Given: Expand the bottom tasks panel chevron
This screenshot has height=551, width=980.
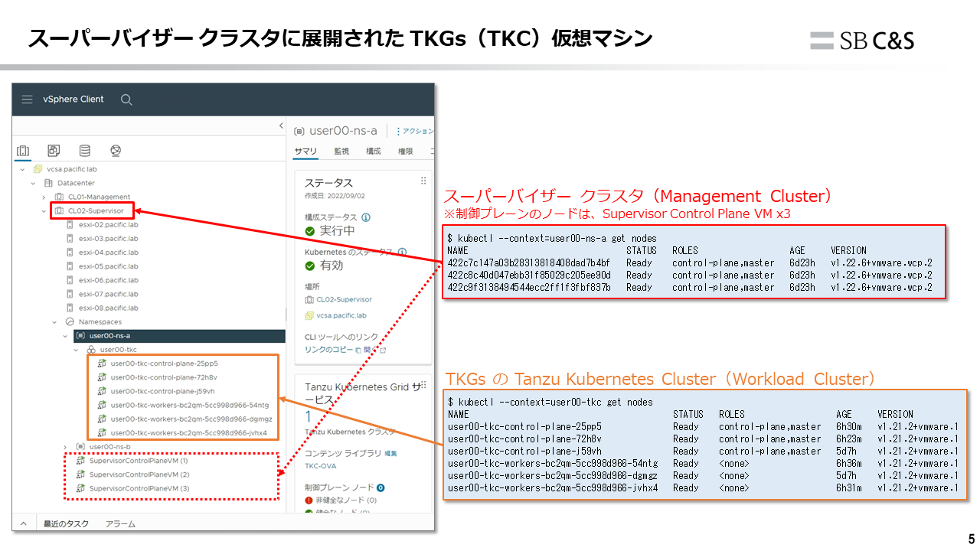Looking at the screenshot, I should pyautogui.click(x=23, y=524).
